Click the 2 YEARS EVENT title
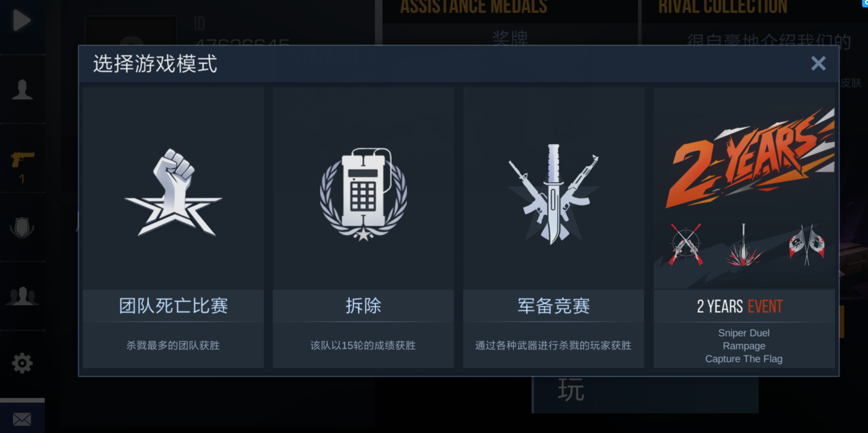868x433 pixels. point(739,306)
